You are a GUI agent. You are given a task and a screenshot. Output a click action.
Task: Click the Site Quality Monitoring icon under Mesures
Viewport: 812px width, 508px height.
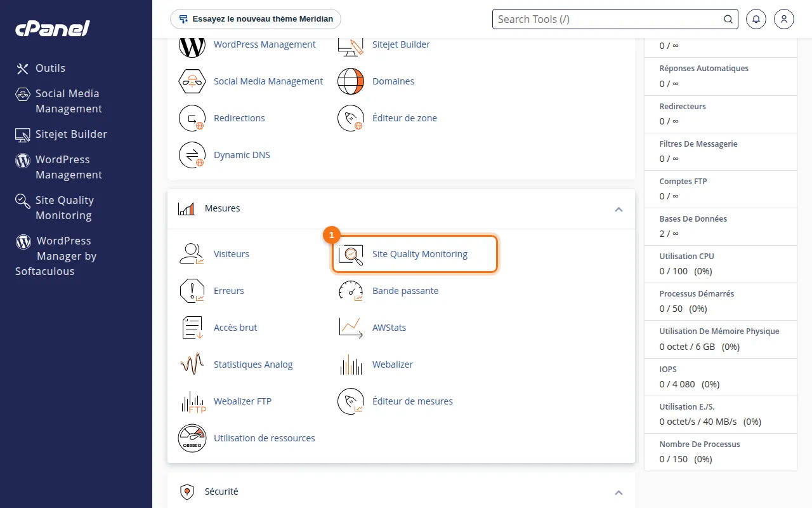point(351,254)
